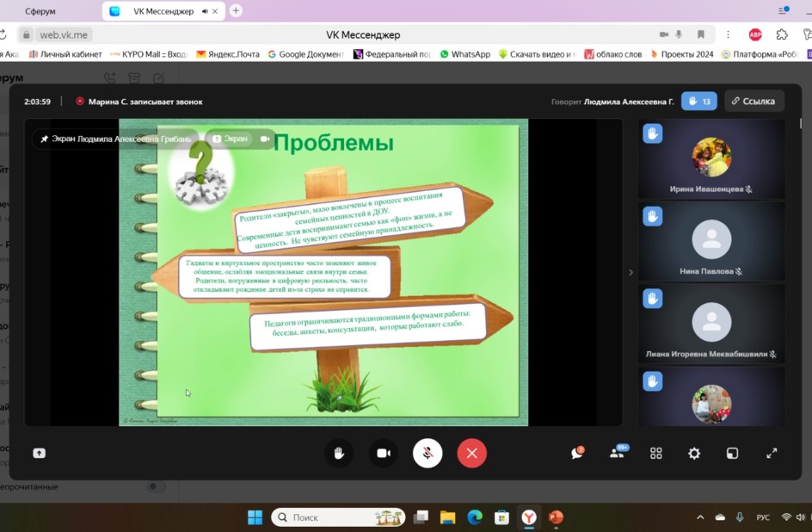Turn on the camera
This screenshot has width=812, height=532.
tap(384, 454)
